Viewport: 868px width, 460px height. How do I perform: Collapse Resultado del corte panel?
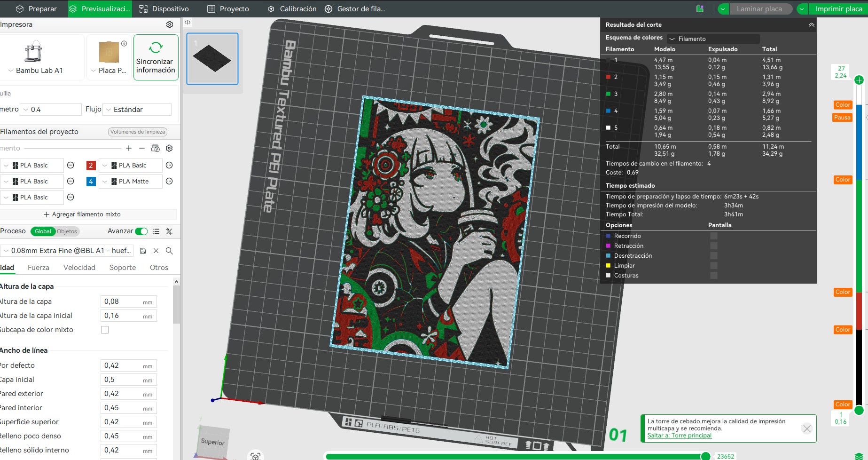[811, 25]
